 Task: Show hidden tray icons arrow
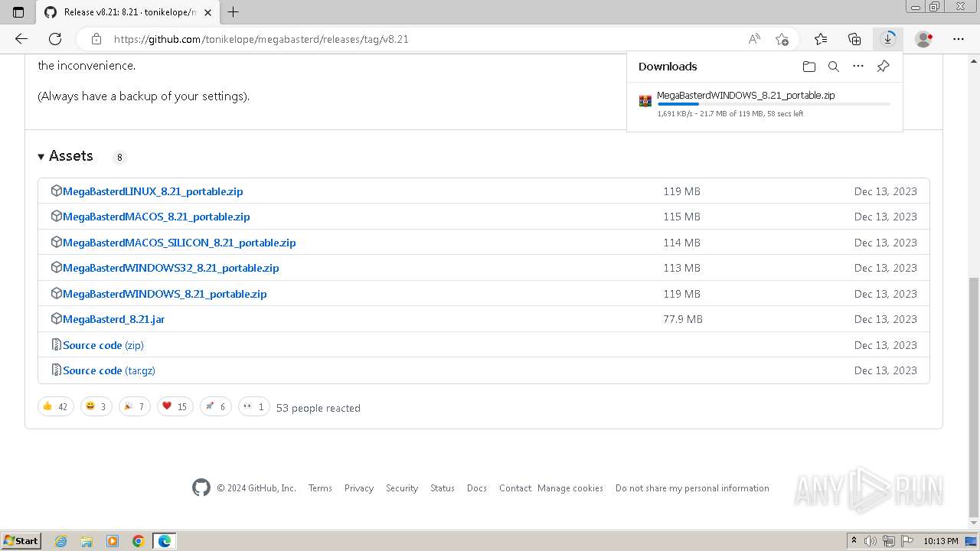click(854, 541)
